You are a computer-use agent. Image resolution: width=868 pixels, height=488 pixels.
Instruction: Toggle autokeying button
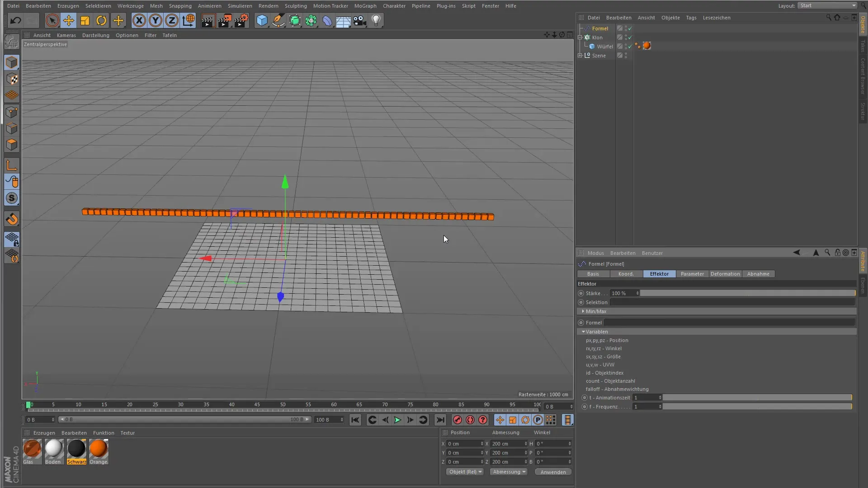(x=470, y=420)
